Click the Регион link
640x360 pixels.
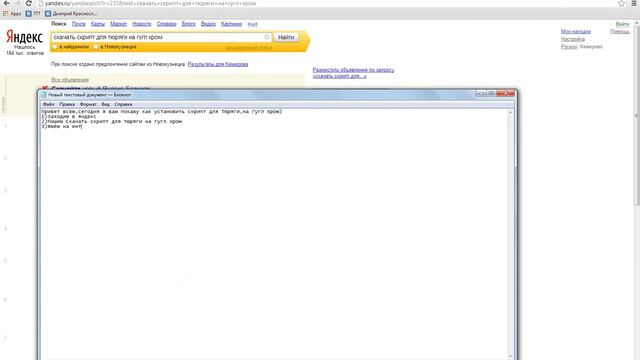point(569,47)
